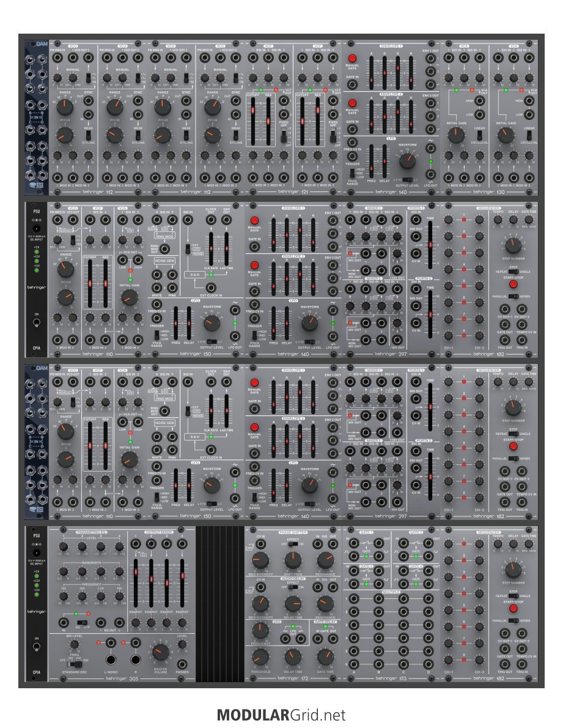The image size is (563, 728).
Task: Click the Master Volume knob on module 305
Action: [161, 653]
